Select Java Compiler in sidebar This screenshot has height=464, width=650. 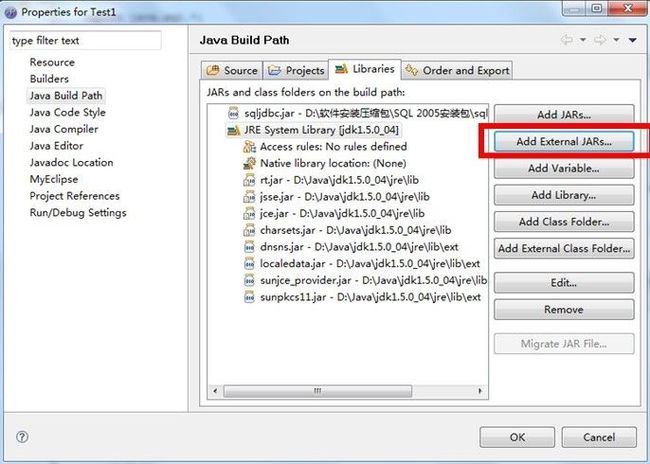coord(64,129)
